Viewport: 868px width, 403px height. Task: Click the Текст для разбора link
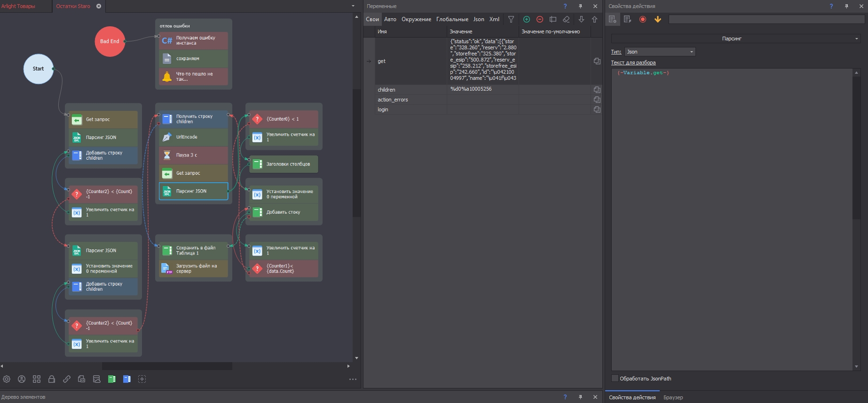(x=633, y=62)
